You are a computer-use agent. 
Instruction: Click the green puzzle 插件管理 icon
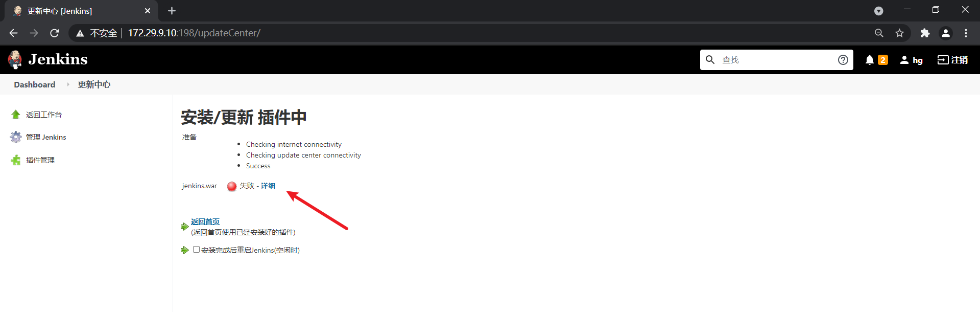(16, 160)
